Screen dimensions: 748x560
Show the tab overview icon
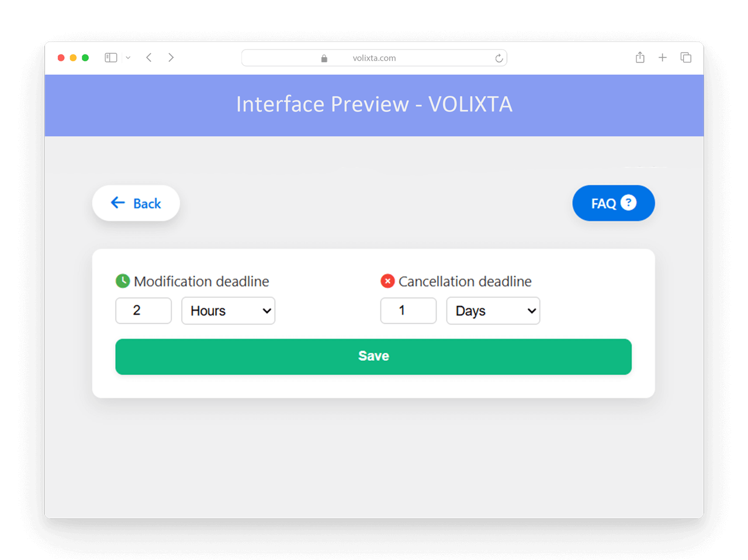point(686,57)
